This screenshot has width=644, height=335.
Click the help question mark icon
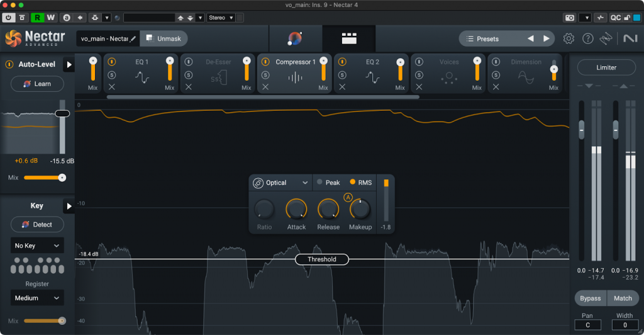tap(587, 39)
